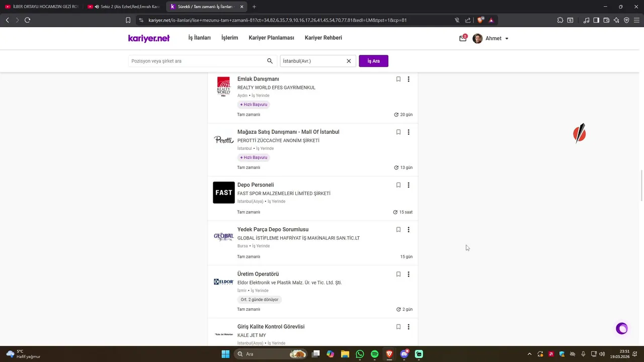The height and width of the screenshot is (362, 644).
Task: Open the Kariyer Rehberi menu
Action: 323,38
